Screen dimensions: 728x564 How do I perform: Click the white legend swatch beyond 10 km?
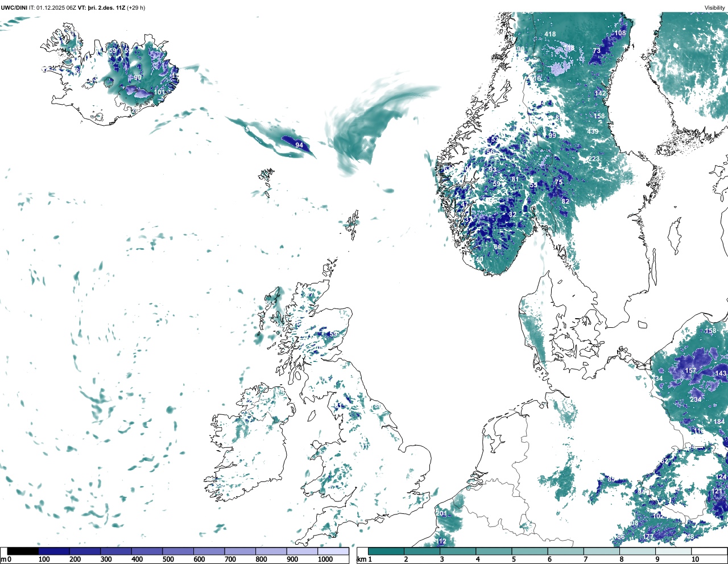point(709,551)
